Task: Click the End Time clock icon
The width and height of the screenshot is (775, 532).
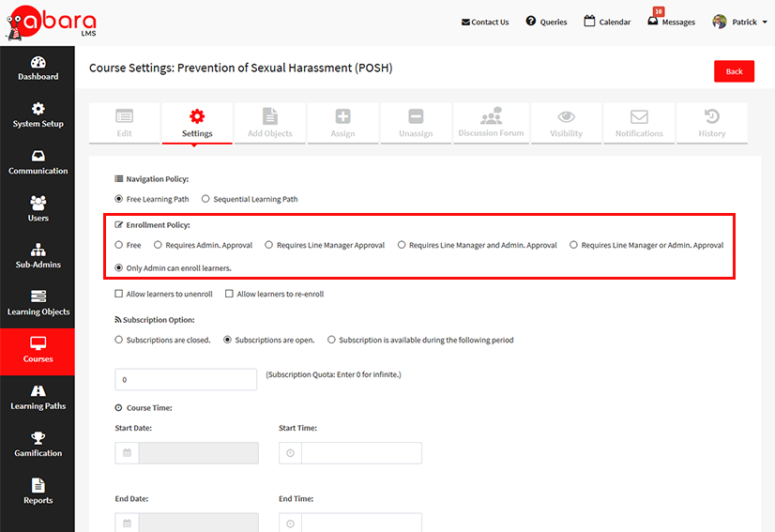Action: coord(290,524)
